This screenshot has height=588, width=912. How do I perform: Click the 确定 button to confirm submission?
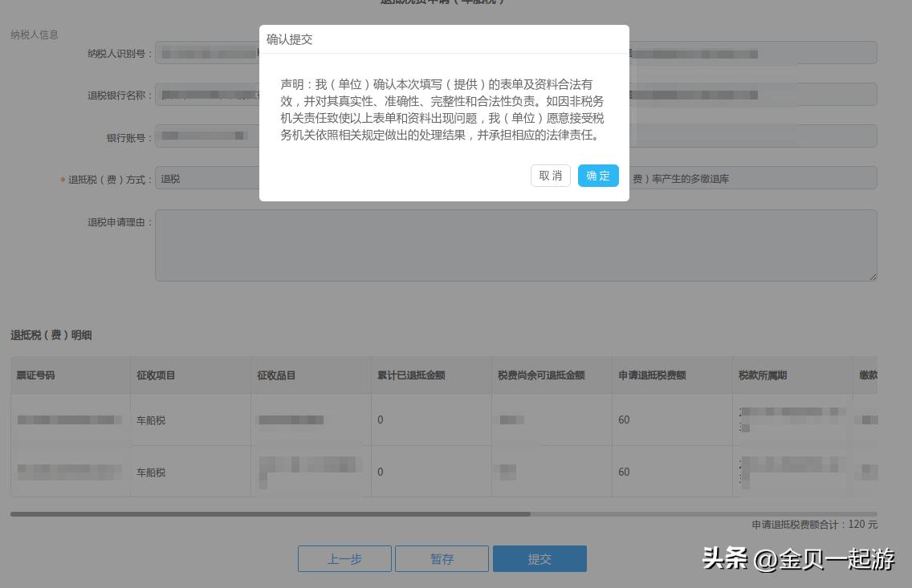pyautogui.click(x=598, y=176)
